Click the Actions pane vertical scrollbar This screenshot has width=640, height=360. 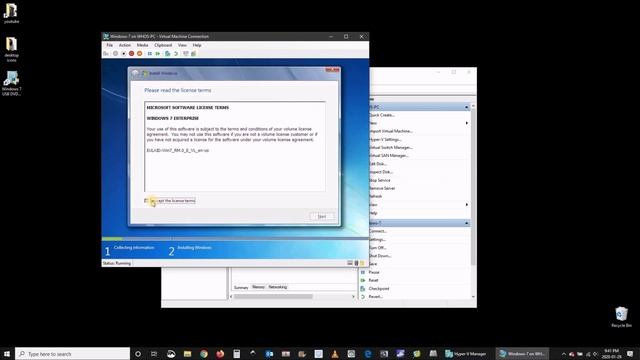click(x=473, y=186)
